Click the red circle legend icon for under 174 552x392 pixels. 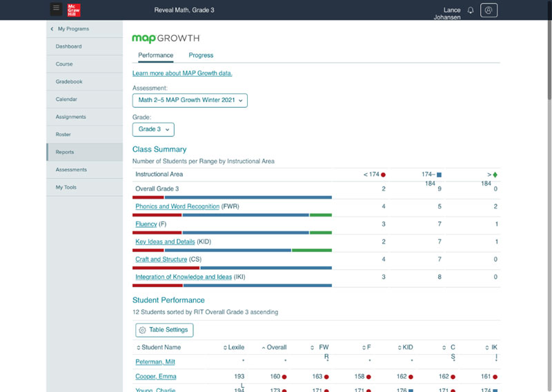(383, 175)
